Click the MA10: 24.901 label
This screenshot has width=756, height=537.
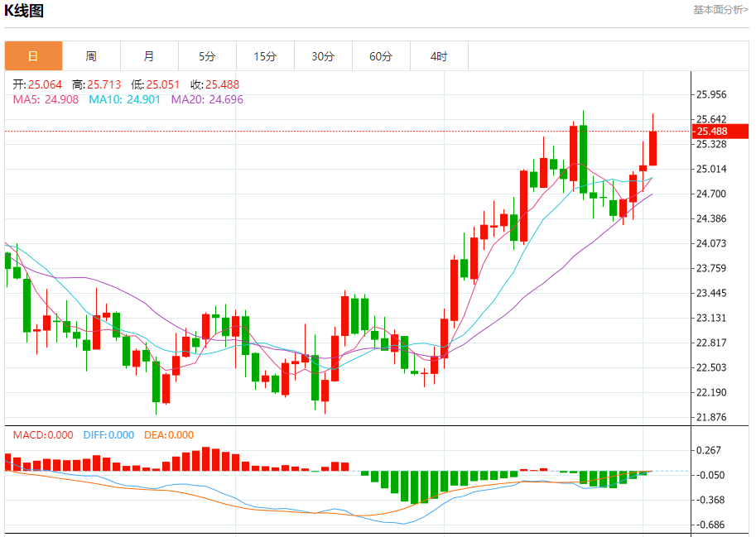coord(124,99)
